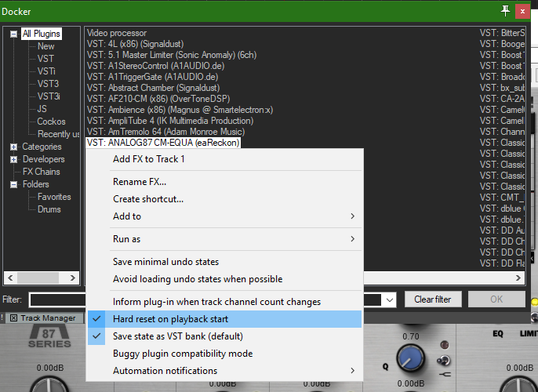Select the VST3 tree item
538x392 pixels.
pyautogui.click(x=48, y=84)
